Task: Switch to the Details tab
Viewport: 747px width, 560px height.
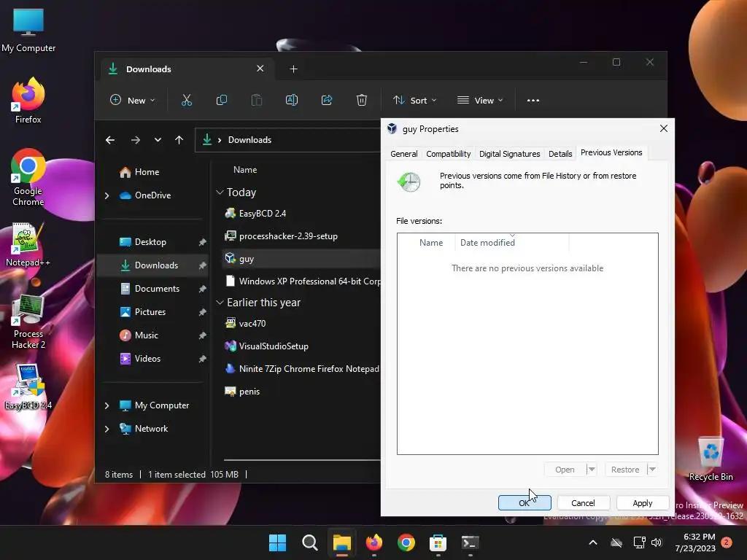Action: [x=560, y=154]
